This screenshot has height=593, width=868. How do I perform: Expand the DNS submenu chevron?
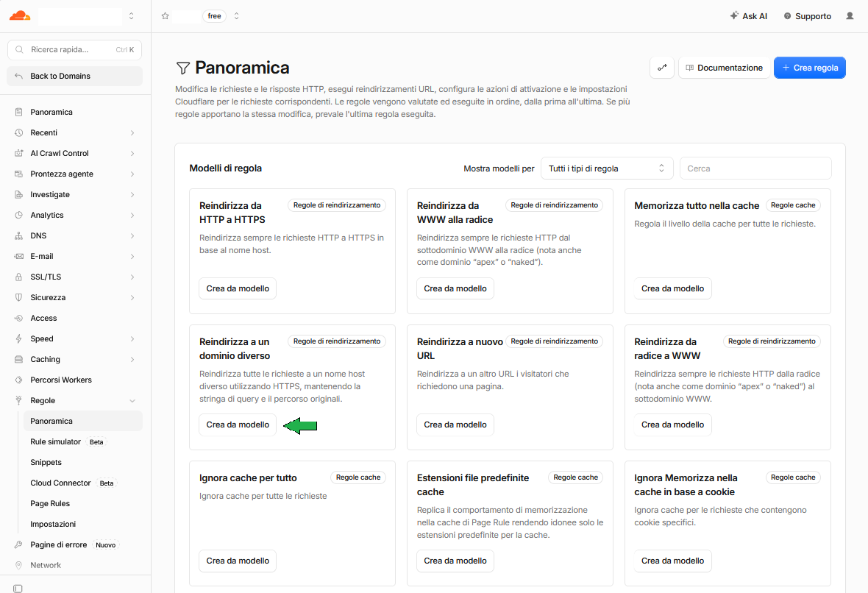point(132,236)
